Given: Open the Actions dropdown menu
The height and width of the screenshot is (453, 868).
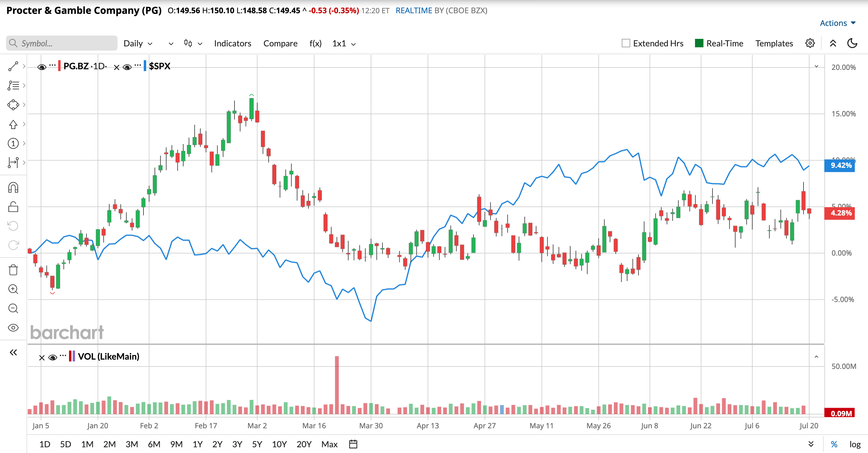Looking at the screenshot, I should click(x=838, y=23).
